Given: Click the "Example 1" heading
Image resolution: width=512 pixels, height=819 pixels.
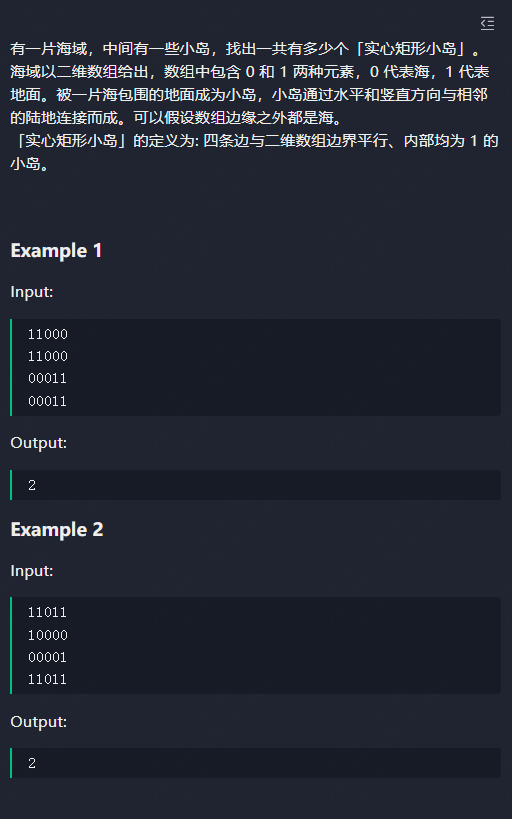Looking at the screenshot, I should click(x=56, y=251).
